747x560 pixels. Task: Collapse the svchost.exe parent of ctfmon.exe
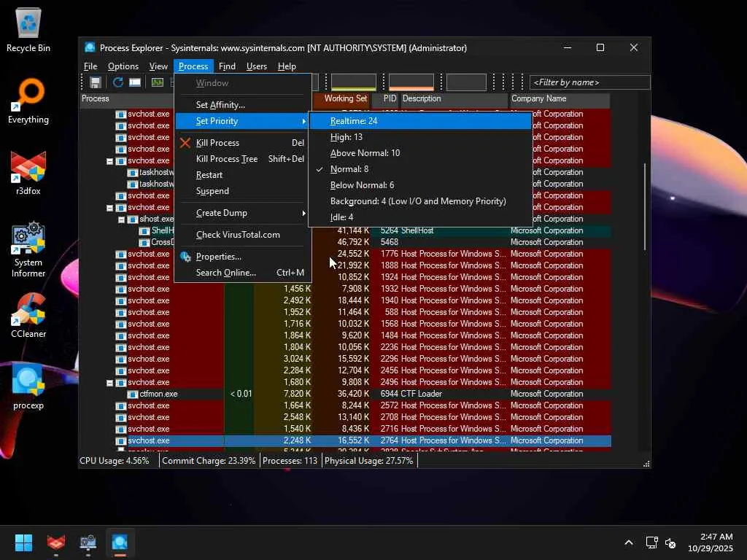(x=109, y=382)
